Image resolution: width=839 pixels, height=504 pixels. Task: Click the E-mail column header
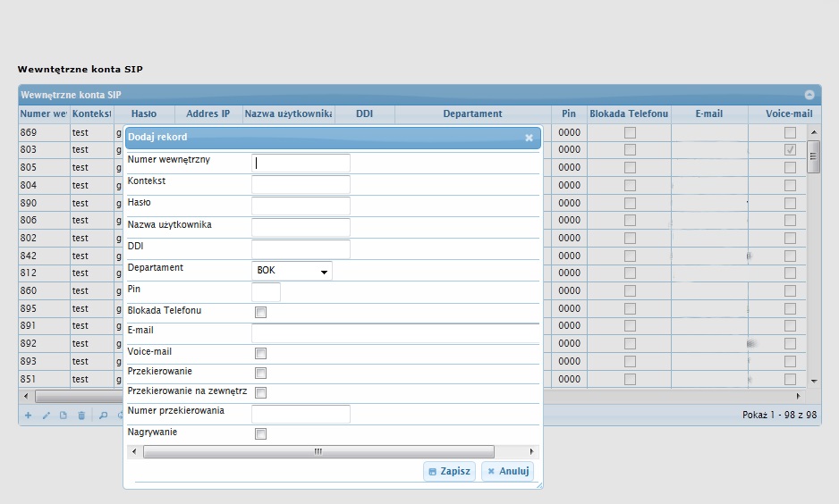[x=709, y=113]
